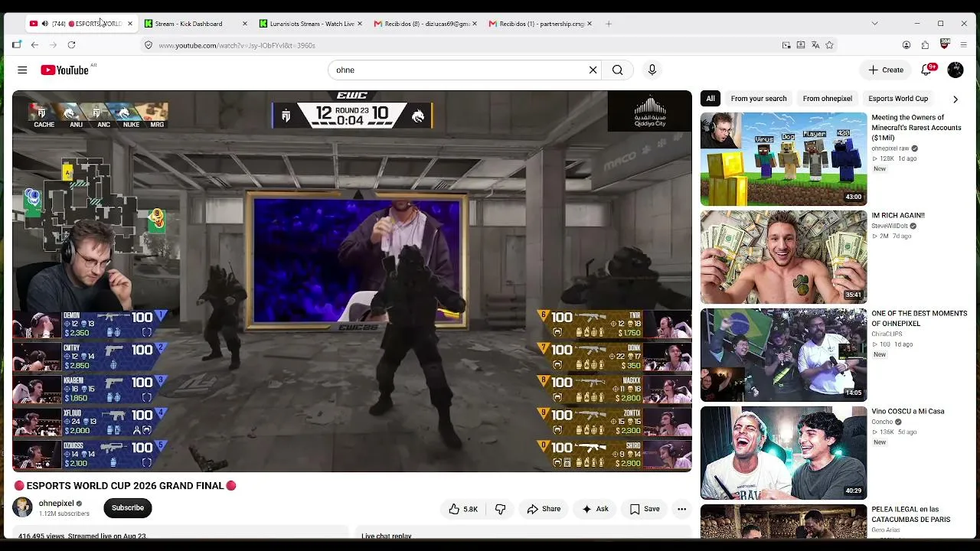Open Vino COSCU a Mi Casa thumbnail

(783, 453)
